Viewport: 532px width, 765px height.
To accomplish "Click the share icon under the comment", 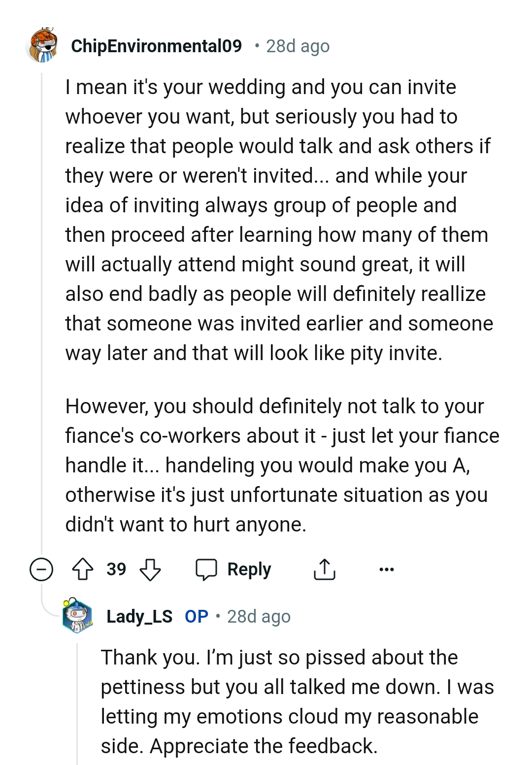I will pos(324,569).
